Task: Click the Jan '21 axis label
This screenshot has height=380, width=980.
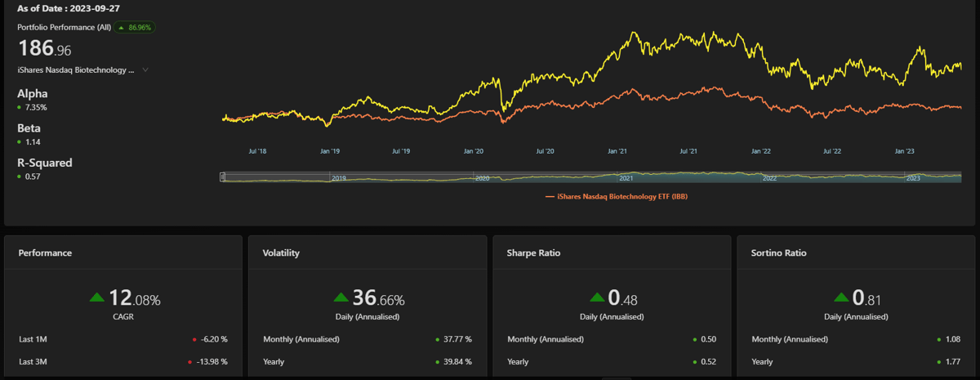Action: 617,151
